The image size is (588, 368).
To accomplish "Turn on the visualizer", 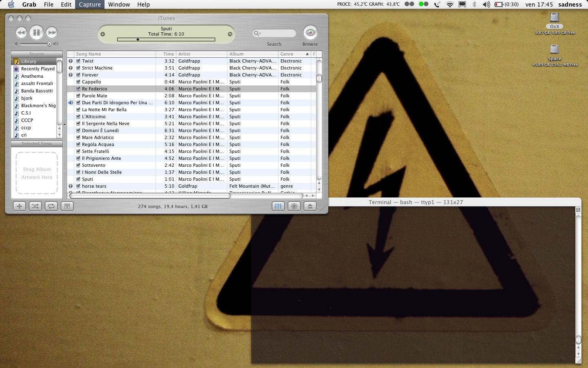I will click(x=294, y=206).
